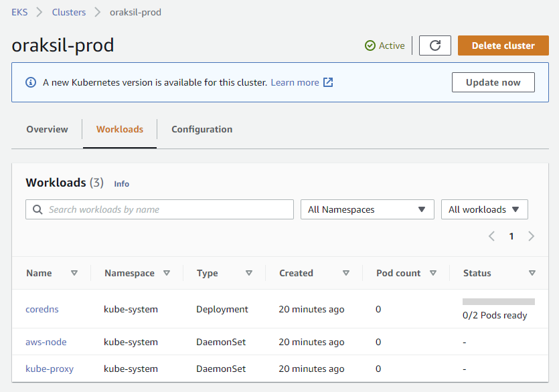The image size is (559, 392).
Task: Sort by Namespace column arrow
Action: (167, 273)
